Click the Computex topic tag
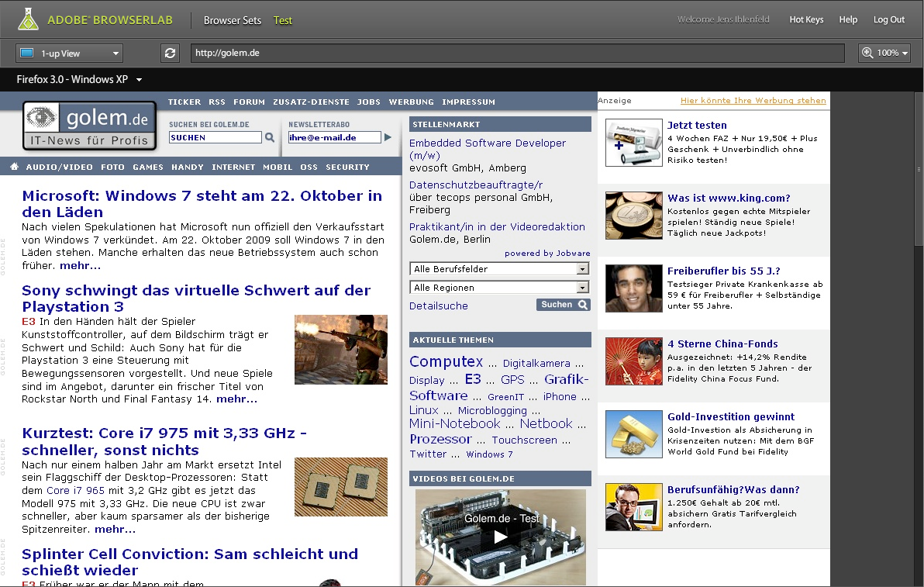The width and height of the screenshot is (924, 587). (x=446, y=362)
